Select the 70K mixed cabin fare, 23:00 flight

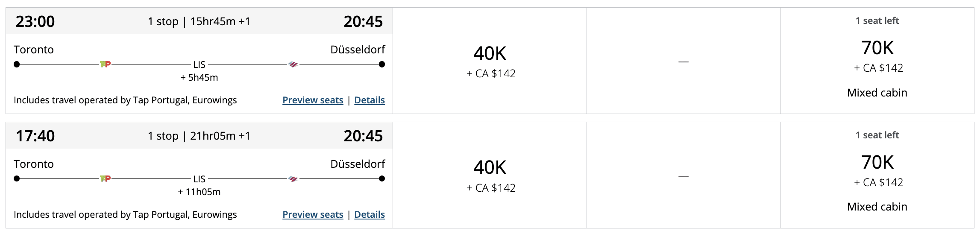pos(877,61)
